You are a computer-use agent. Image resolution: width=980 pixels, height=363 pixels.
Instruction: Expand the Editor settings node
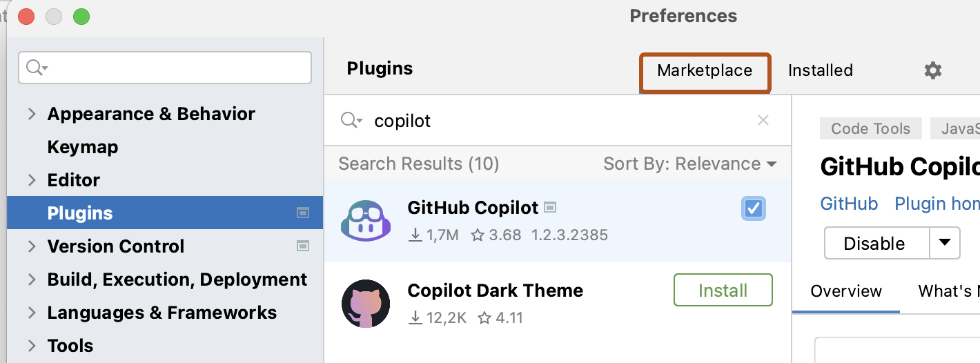pos(32,180)
